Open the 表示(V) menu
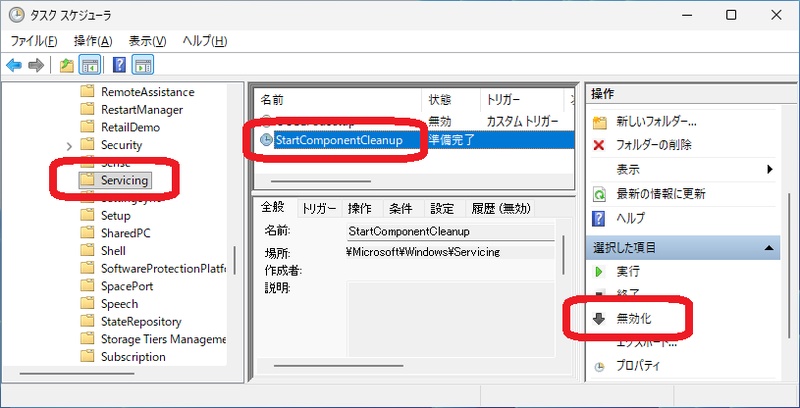This screenshot has height=408, width=800. coord(147,41)
